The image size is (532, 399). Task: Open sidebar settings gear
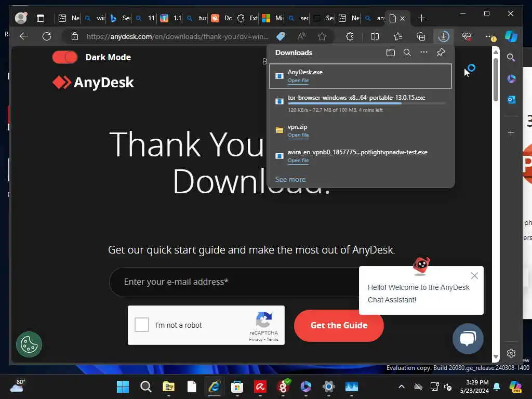511,353
